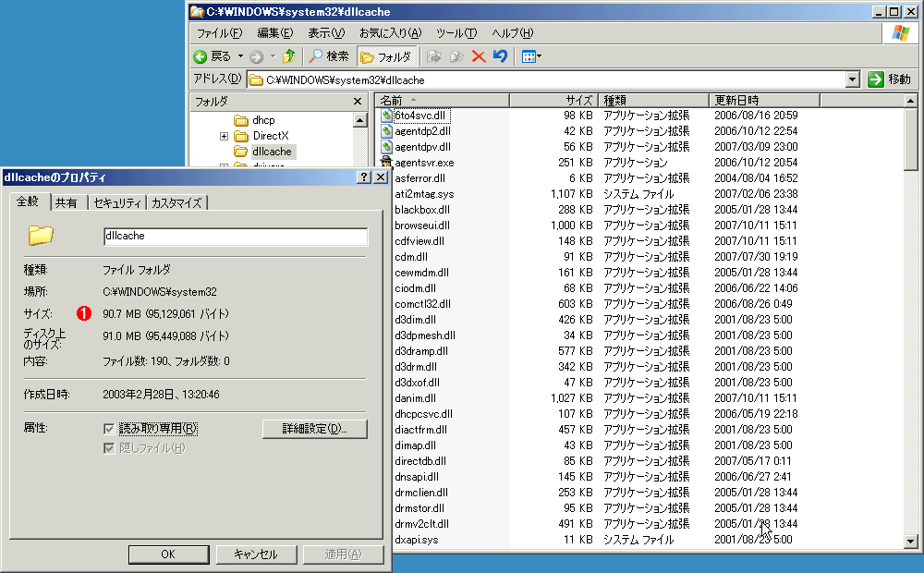This screenshot has height=573, width=924.
Task: Select the file browseui.dll
Action: tap(422, 226)
